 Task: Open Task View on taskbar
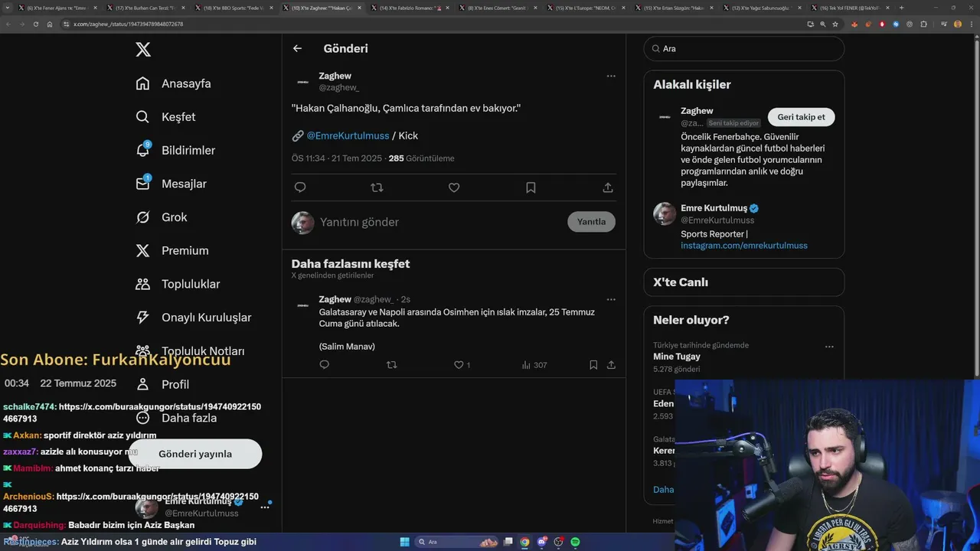point(508,542)
